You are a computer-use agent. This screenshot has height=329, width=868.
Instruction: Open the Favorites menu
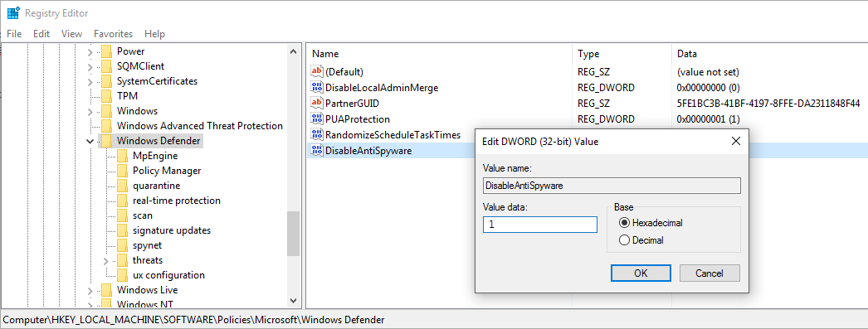113,34
